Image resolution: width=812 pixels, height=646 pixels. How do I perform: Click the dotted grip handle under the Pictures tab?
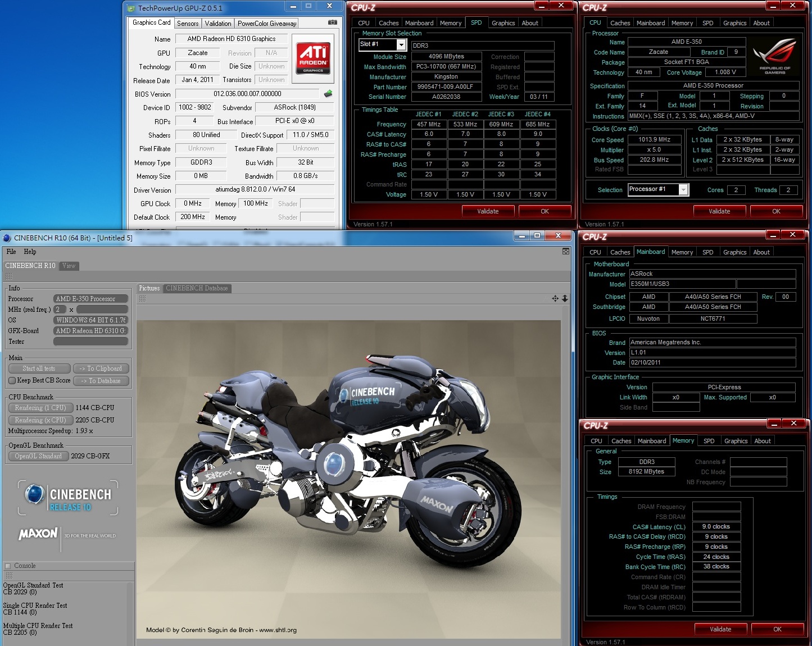tap(143, 299)
